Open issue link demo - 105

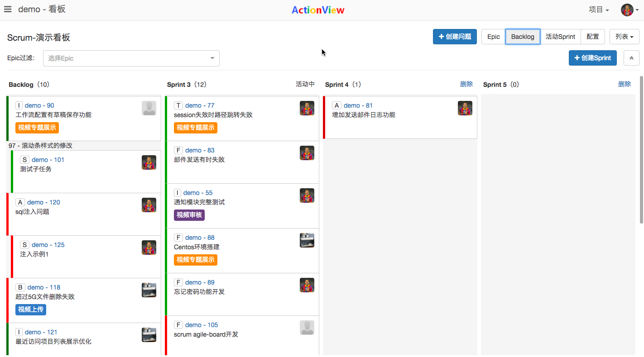pyautogui.click(x=202, y=325)
